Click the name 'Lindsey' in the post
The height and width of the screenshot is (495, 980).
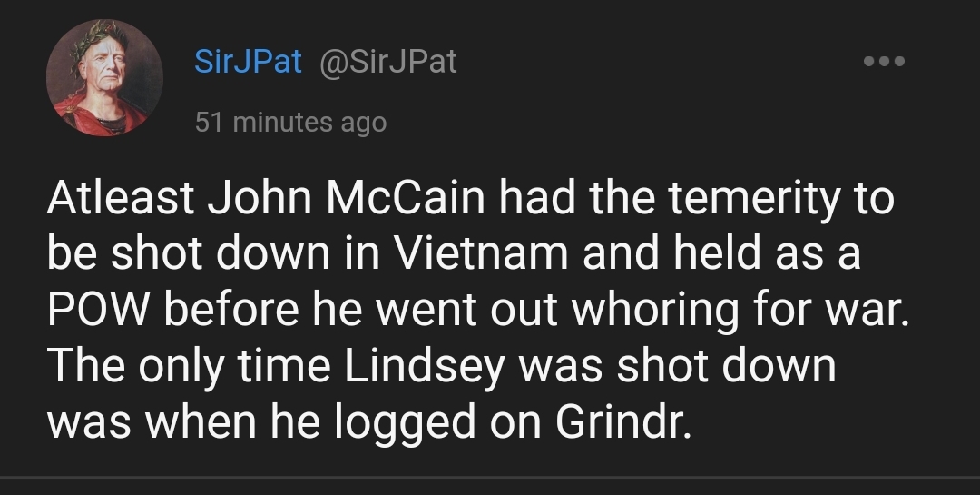coord(425,368)
